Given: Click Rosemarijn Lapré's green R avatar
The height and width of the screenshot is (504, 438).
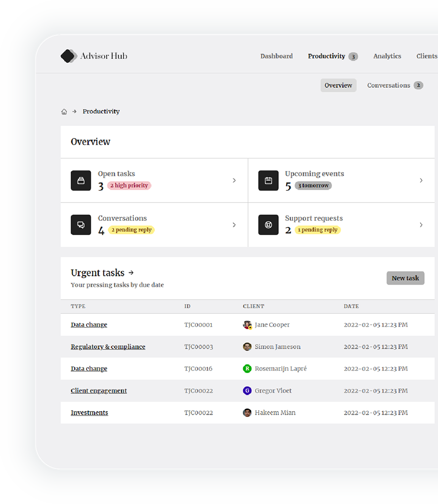Looking at the screenshot, I should pyautogui.click(x=247, y=369).
